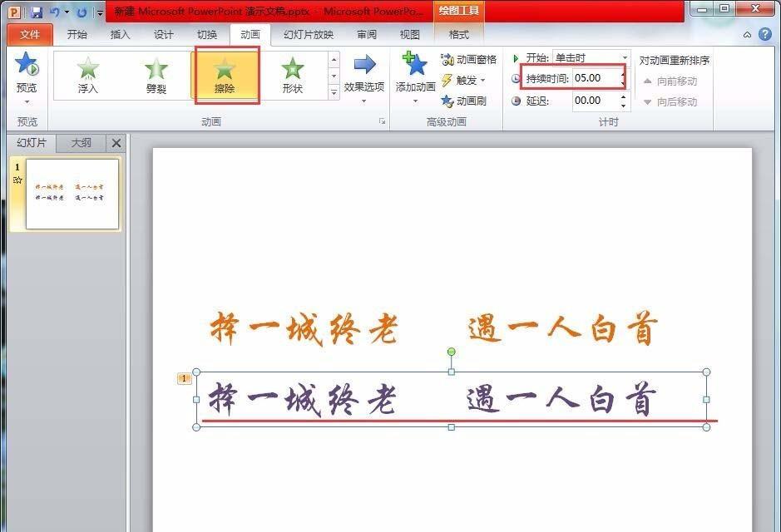Open the PowerPoint help question mark

pyautogui.click(x=764, y=34)
